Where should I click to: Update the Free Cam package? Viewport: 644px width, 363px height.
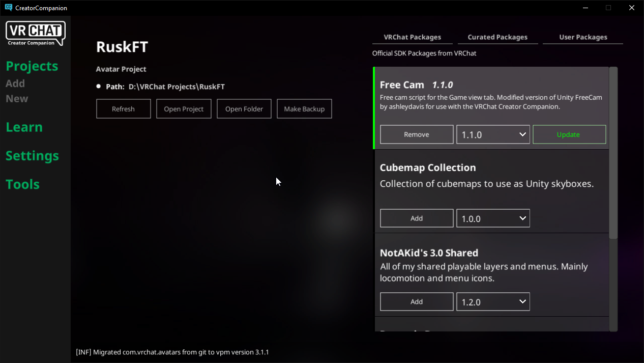click(569, 134)
